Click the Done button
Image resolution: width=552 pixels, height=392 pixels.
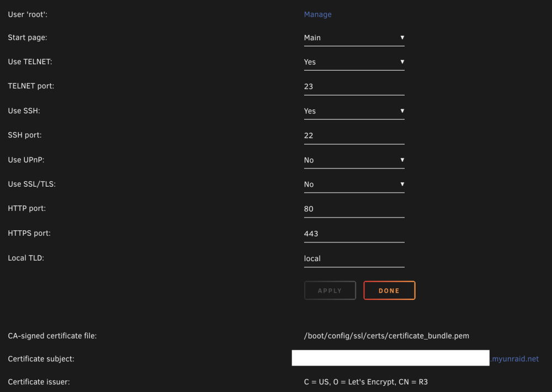pos(389,290)
